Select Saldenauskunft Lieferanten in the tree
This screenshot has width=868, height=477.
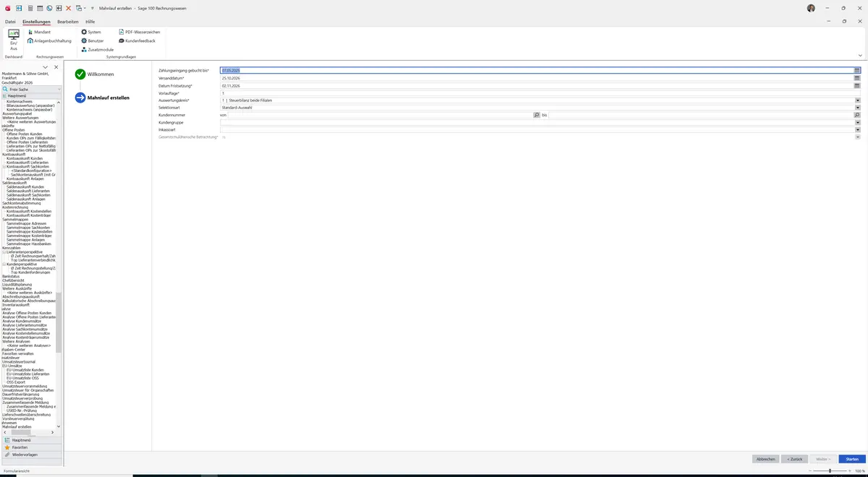pos(28,191)
